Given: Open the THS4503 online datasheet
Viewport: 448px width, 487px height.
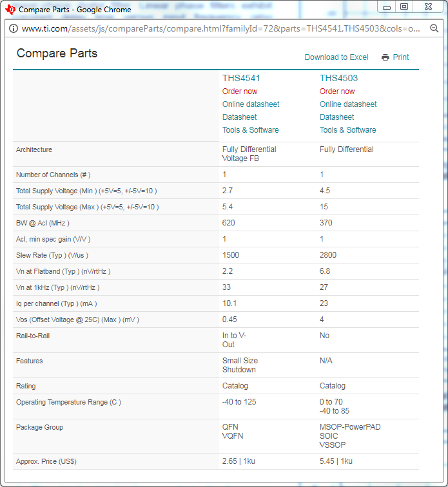Looking at the screenshot, I should tap(348, 104).
